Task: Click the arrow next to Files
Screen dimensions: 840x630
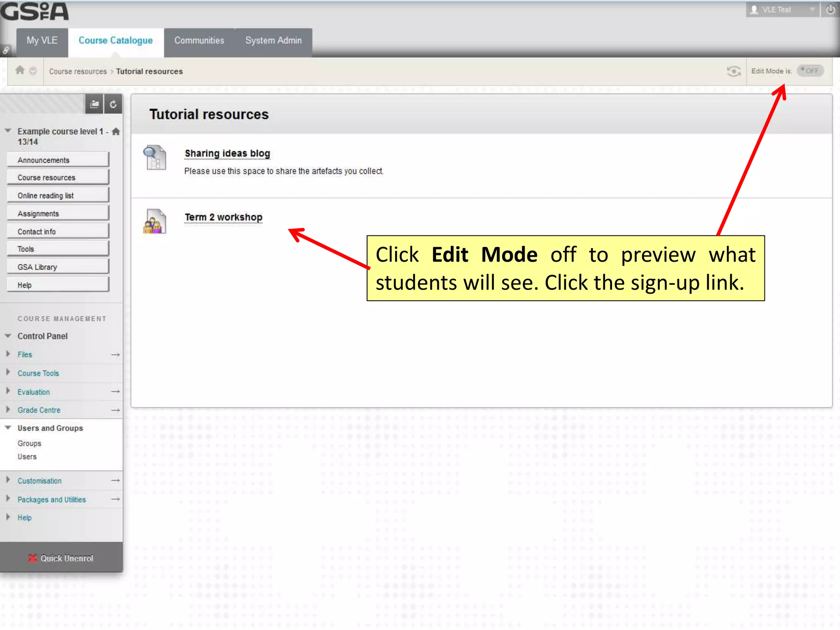Action: (x=115, y=354)
